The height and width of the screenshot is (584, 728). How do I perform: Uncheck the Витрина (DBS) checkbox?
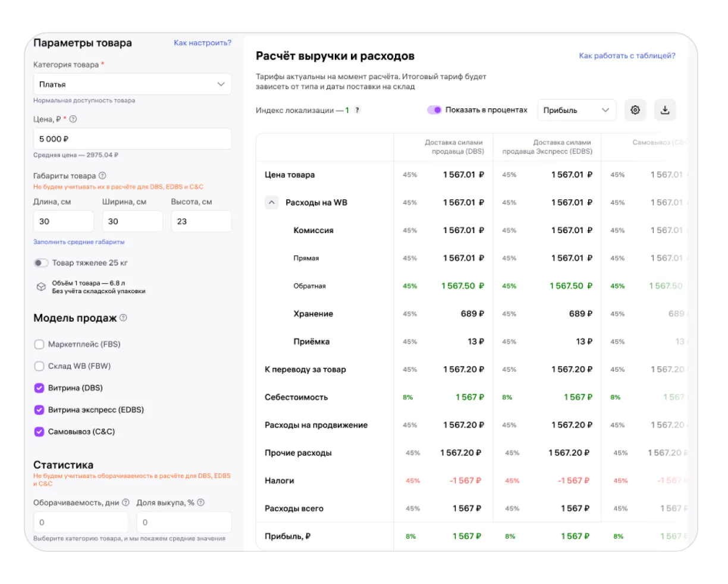tap(39, 388)
